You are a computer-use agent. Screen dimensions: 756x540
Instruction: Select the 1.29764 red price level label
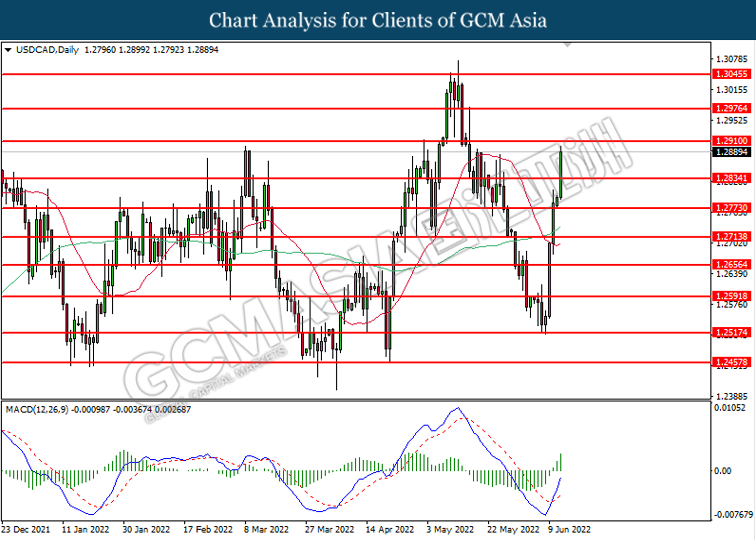[732, 108]
